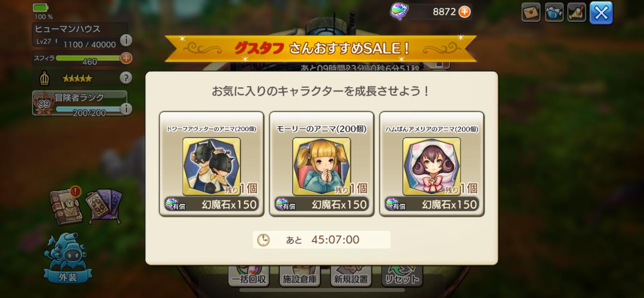
Task: Open the gift box icon
Action: [554, 12]
